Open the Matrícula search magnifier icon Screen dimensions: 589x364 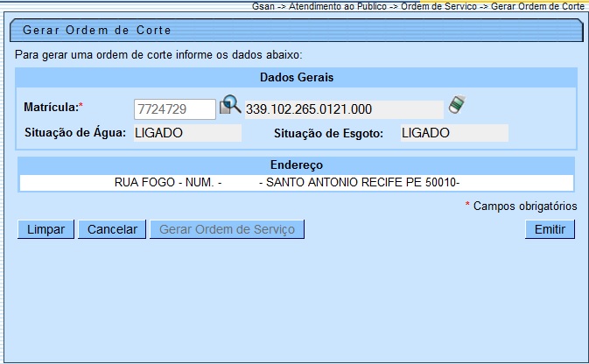[x=230, y=104]
